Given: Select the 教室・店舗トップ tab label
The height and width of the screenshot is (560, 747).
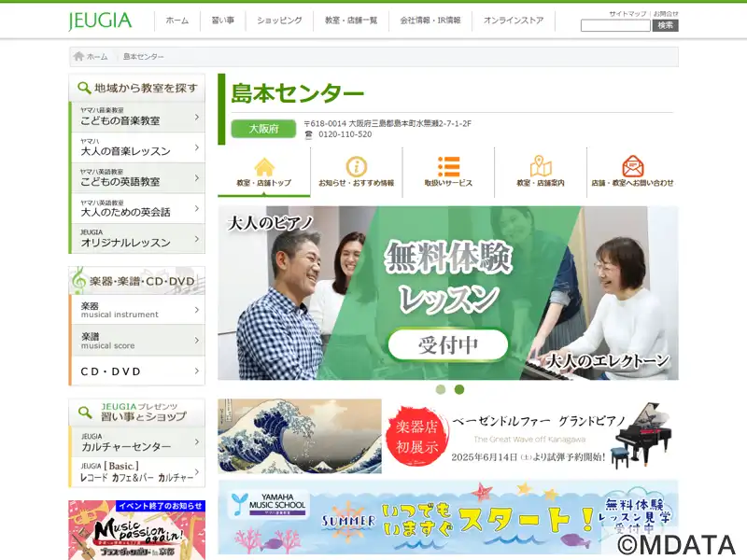Looking at the screenshot, I should (264, 183).
